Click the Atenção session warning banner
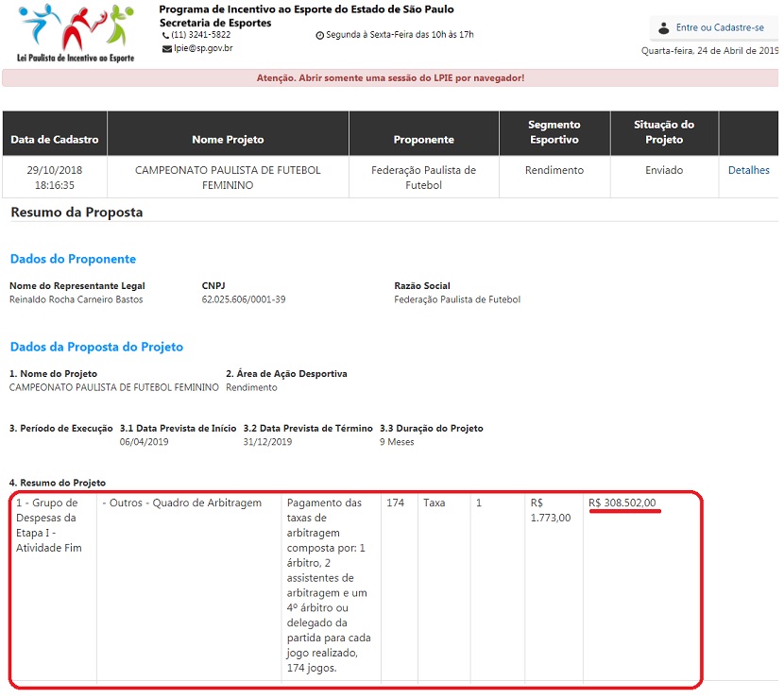This screenshot has height=698, width=784. tap(390, 78)
